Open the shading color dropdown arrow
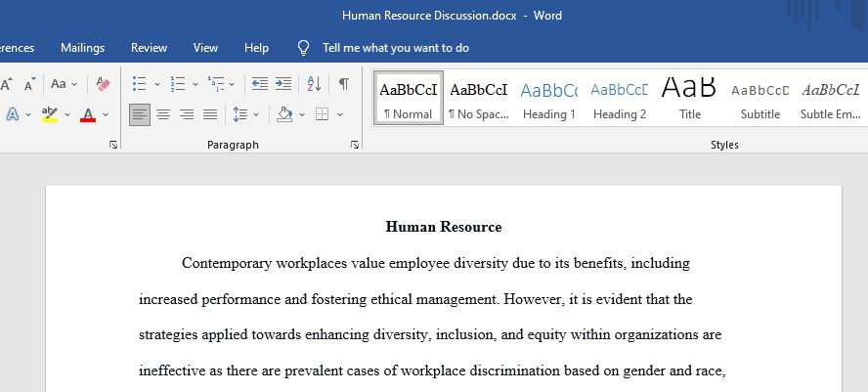 [x=302, y=115]
